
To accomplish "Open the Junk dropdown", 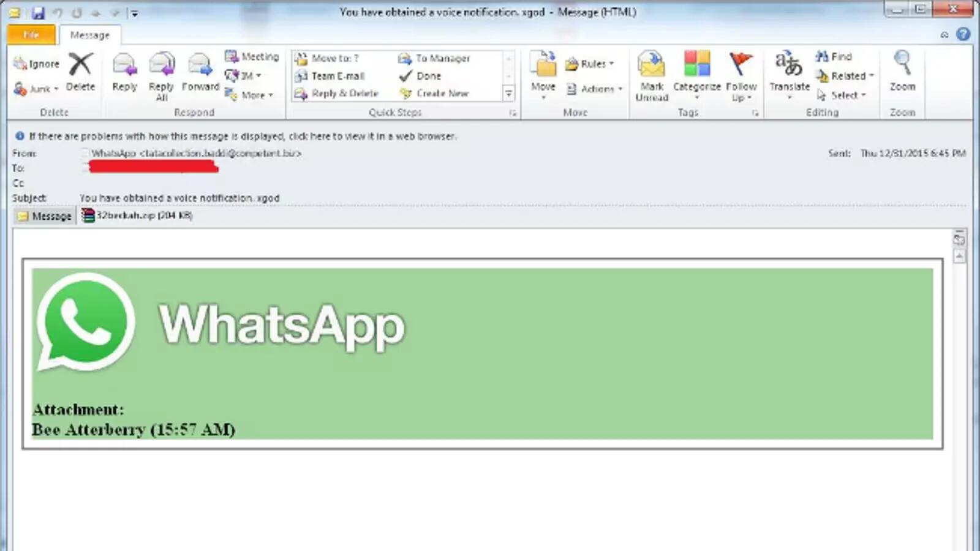I will pos(37,89).
